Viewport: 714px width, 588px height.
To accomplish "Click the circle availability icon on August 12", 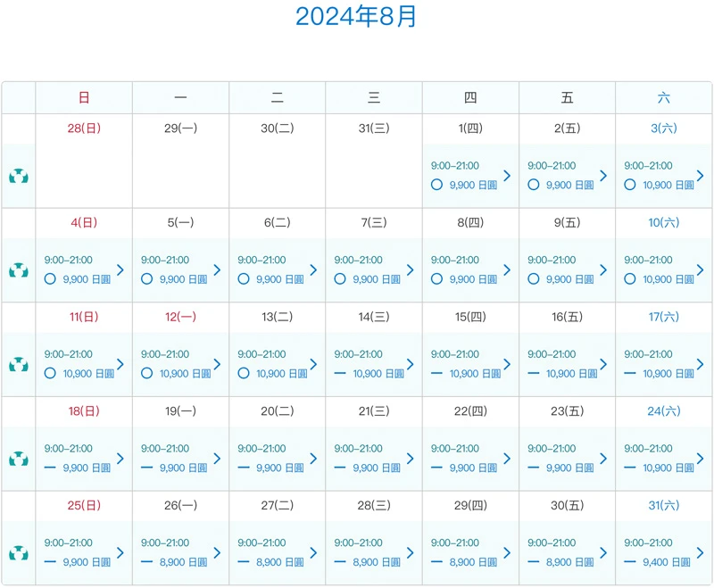I will 147,374.
